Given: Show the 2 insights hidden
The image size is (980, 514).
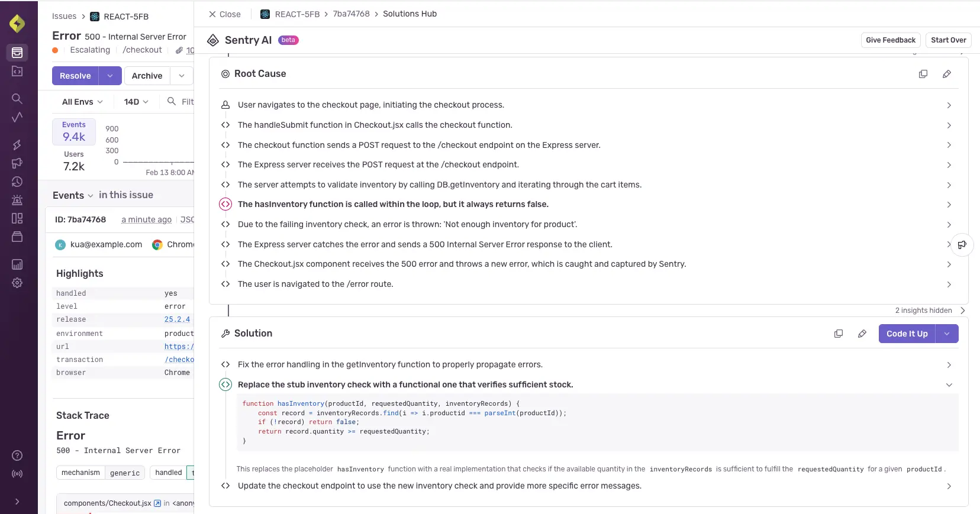Looking at the screenshot, I should click(930, 311).
